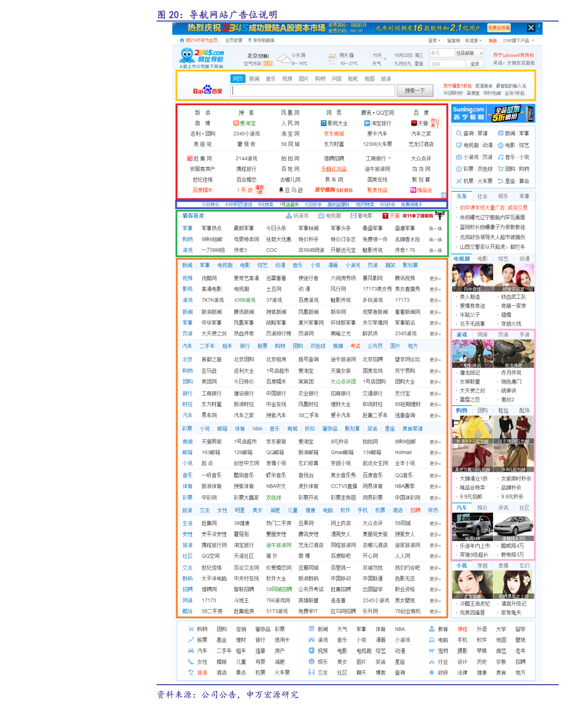The width and height of the screenshot is (588, 709).
Task: Click the 换肤 skin-change link
Action: 493,41
